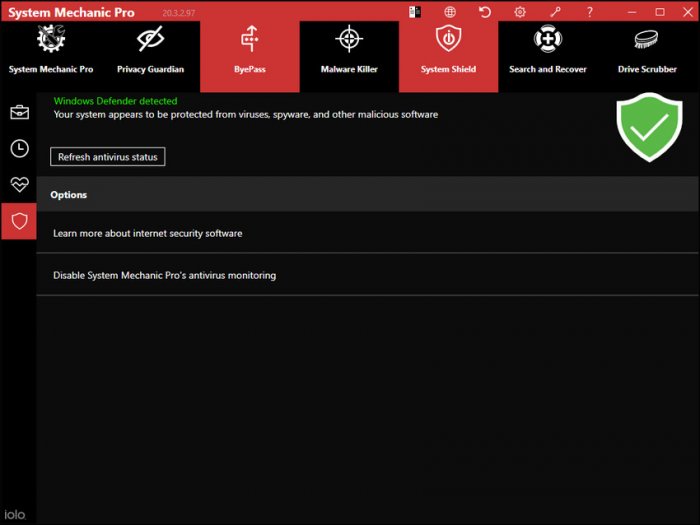Image resolution: width=700 pixels, height=525 pixels.
Task: Maximize the System Mechanic Pro window
Action: (660, 12)
